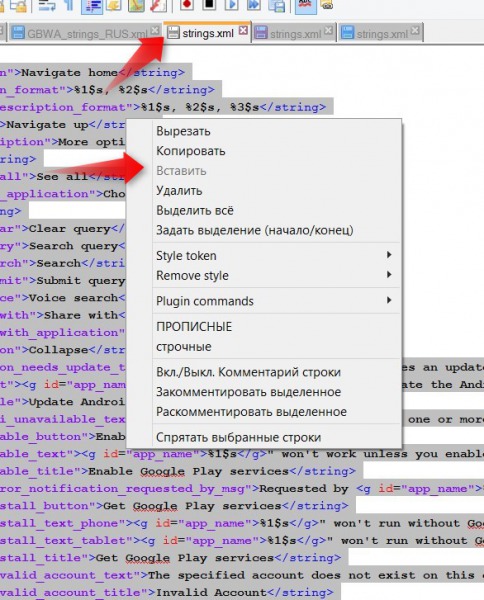Toggle the word wrap toolbar icon
Image resolution: width=484 pixels, height=600 pixels.
point(47,5)
